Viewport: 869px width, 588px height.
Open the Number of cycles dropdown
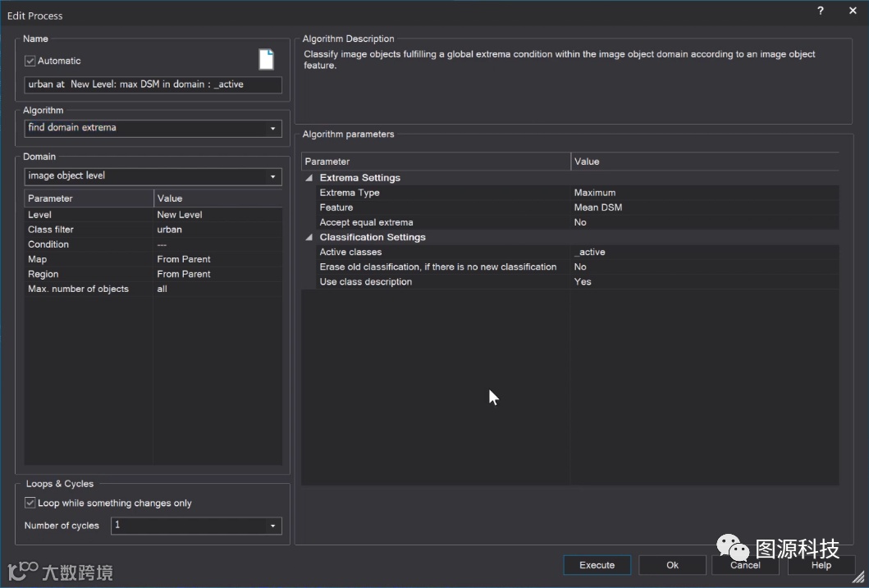pyautogui.click(x=272, y=526)
